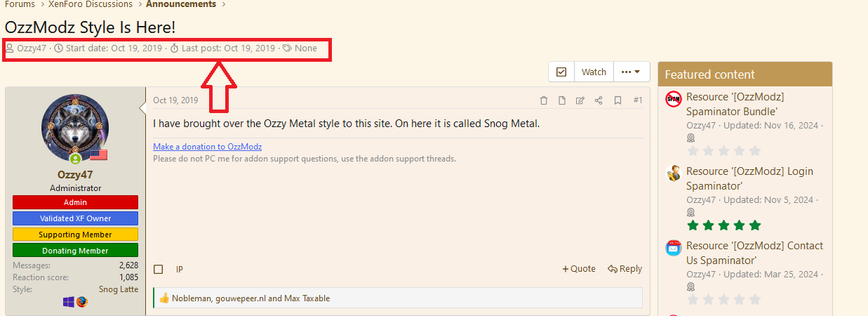
Task: Click the Supporting Member banner
Action: pyautogui.click(x=75, y=235)
